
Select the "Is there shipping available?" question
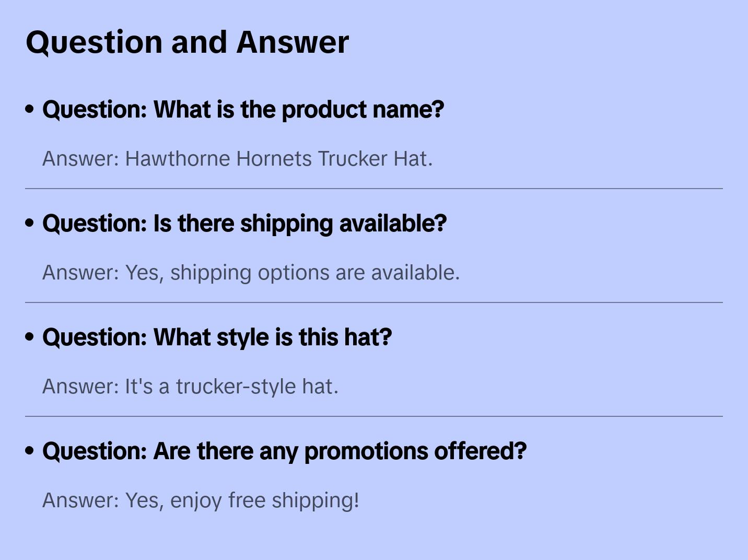pos(244,224)
